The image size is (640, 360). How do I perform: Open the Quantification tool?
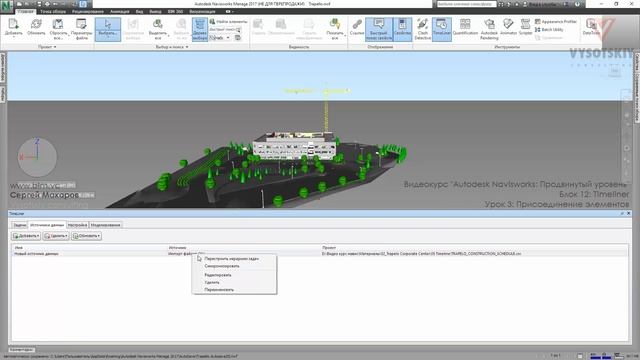[465, 28]
